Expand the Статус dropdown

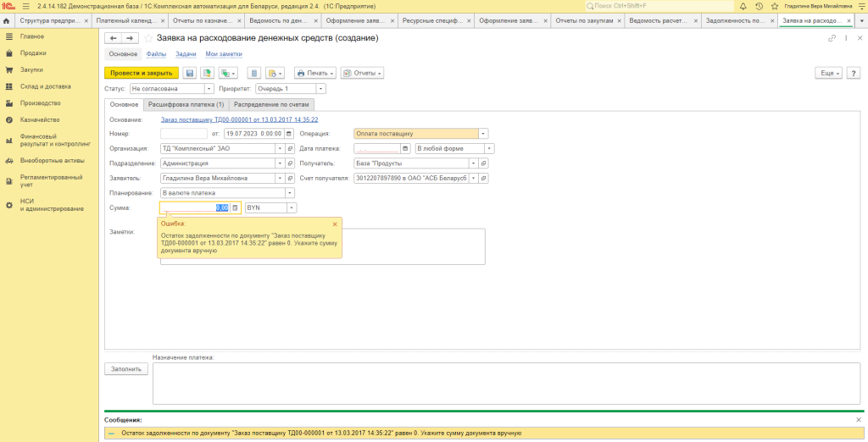(209, 88)
